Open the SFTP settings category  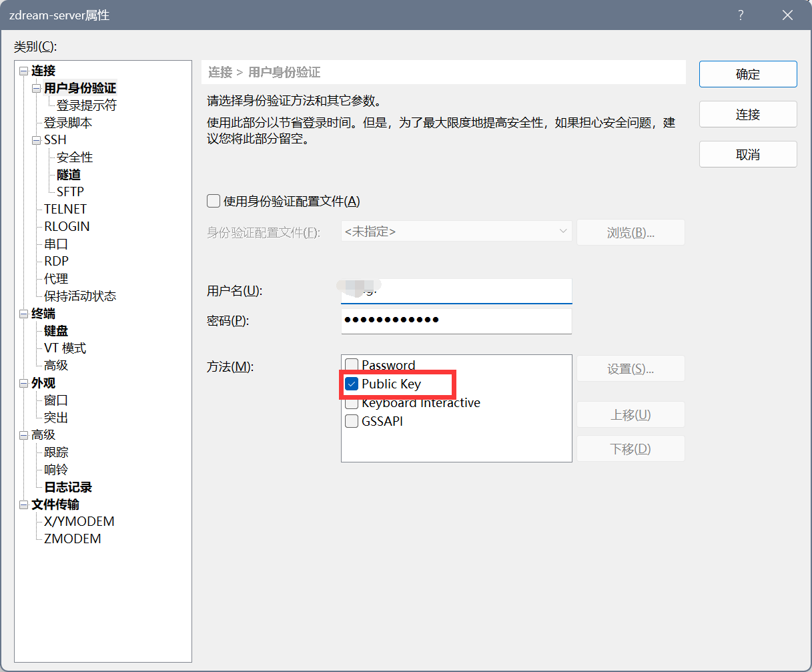pyautogui.click(x=70, y=192)
